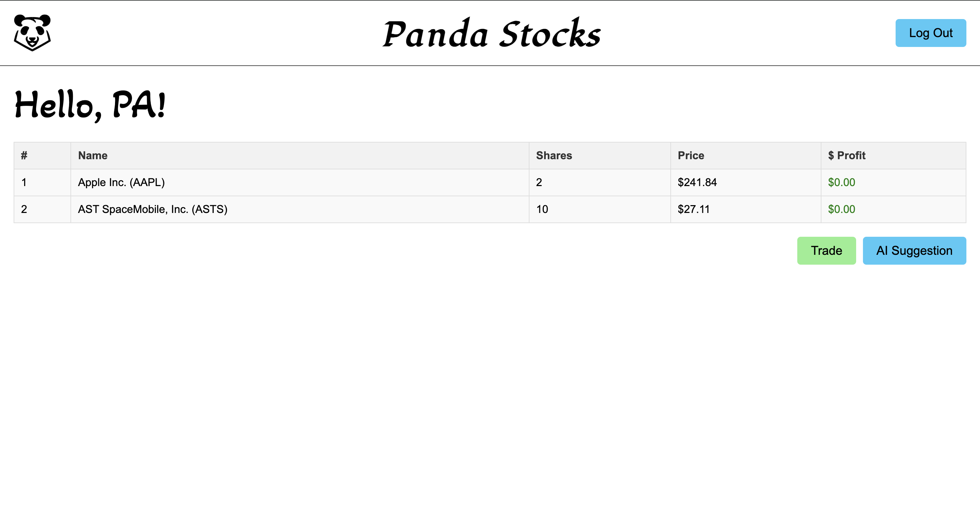
Task: Click the panda logo icon
Action: pyautogui.click(x=32, y=33)
